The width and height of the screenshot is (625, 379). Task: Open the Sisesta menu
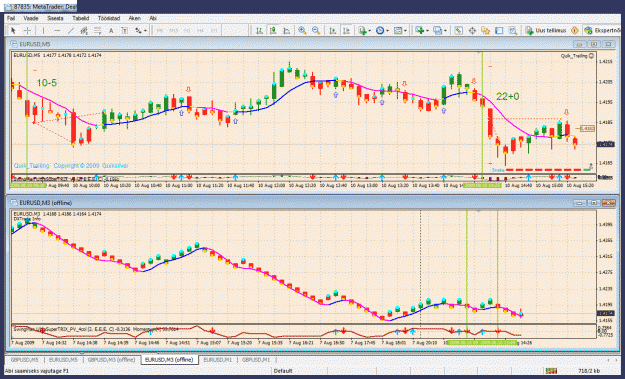[55, 18]
